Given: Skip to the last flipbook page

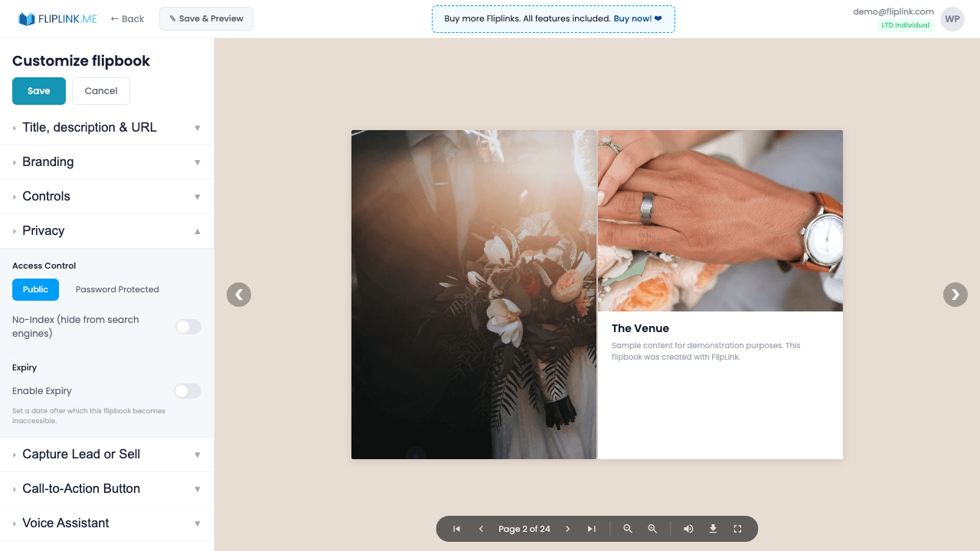Looking at the screenshot, I should [x=591, y=529].
